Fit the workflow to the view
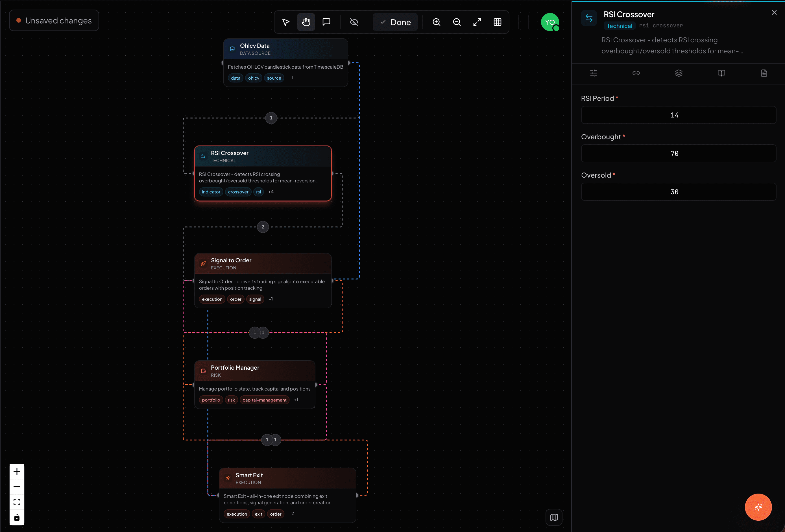Viewport: 785px width, 532px height. 477,22
